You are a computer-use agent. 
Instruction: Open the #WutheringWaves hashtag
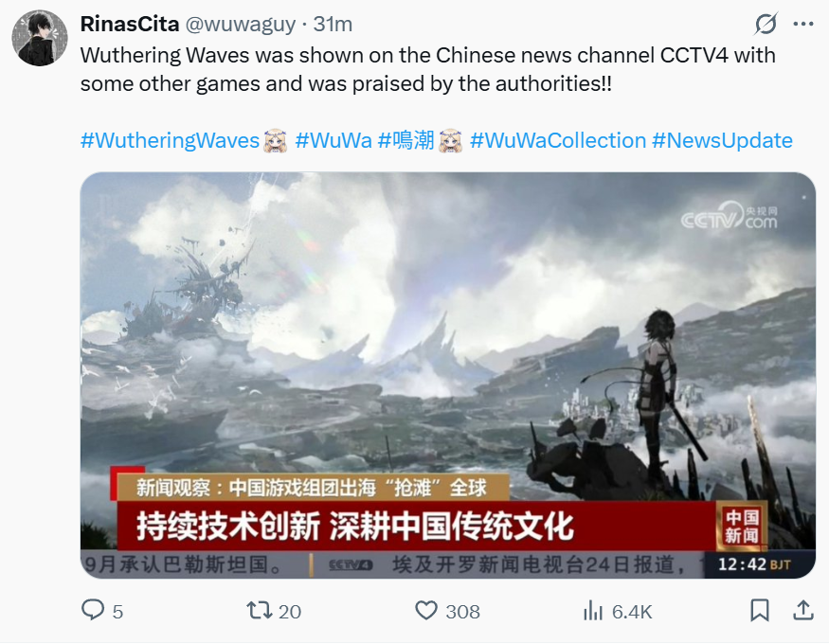click(x=170, y=140)
